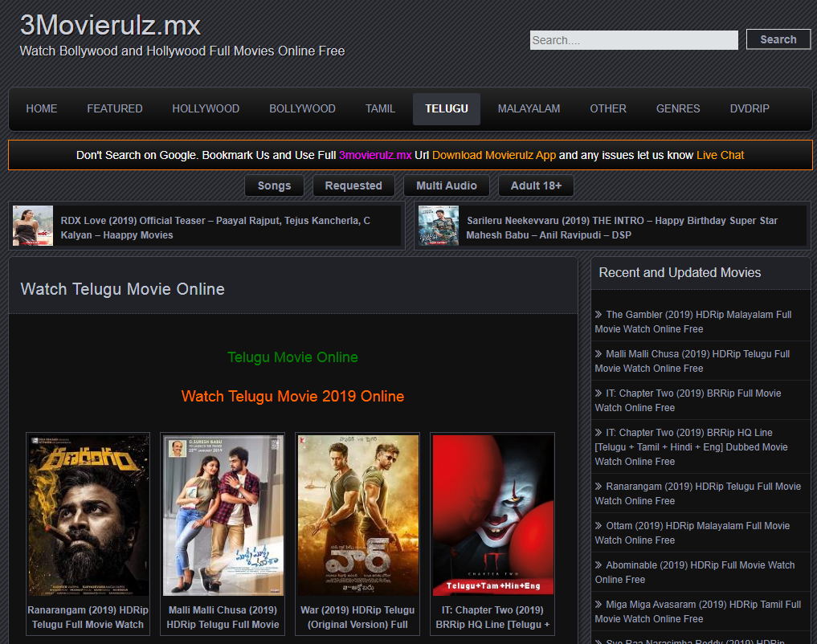Click the Download Movierulz App link
This screenshot has height=644, width=817.
494,155
